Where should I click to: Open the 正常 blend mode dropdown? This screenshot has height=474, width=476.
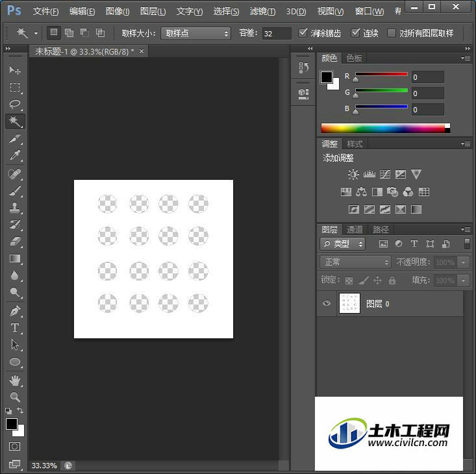(x=355, y=262)
